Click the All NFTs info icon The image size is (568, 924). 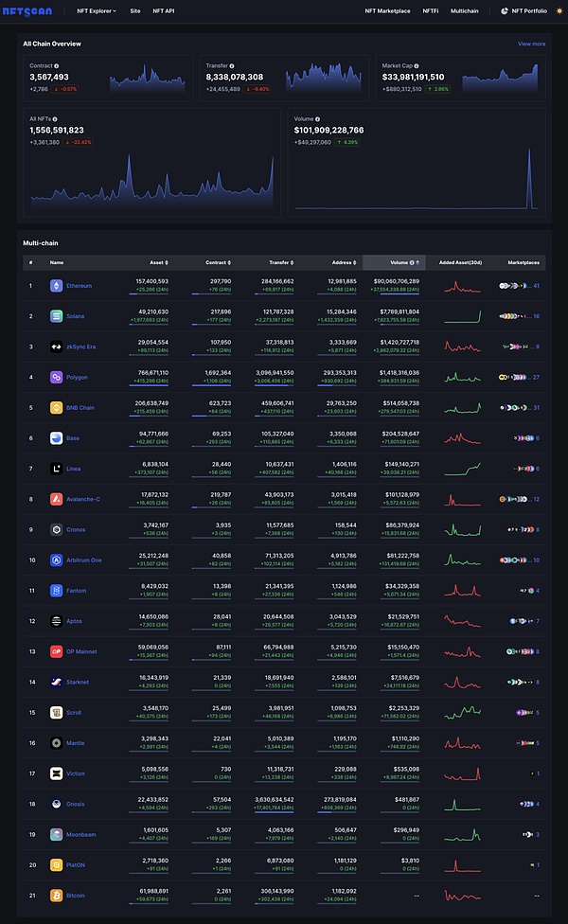60,118
